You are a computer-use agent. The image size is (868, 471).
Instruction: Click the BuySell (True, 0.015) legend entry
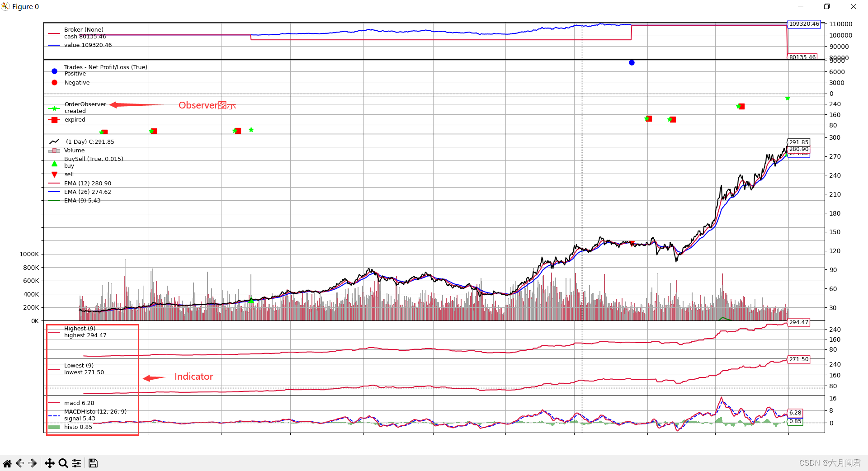click(94, 159)
